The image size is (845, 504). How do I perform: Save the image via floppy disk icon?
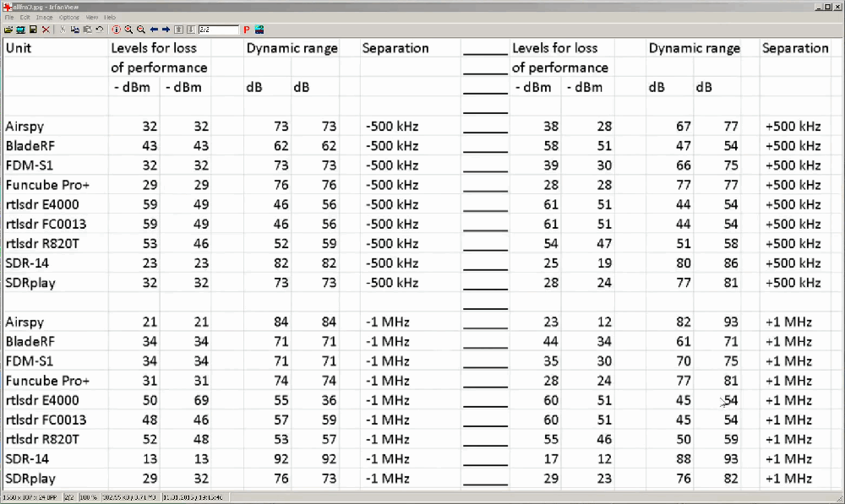(33, 30)
